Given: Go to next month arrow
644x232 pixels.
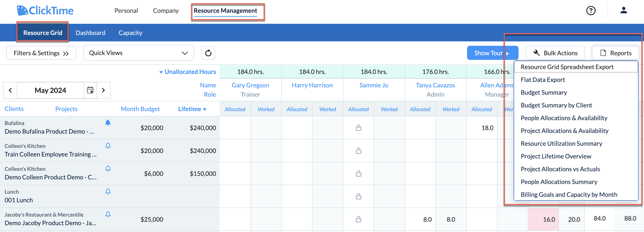Looking at the screenshot, I should (103, 90).
